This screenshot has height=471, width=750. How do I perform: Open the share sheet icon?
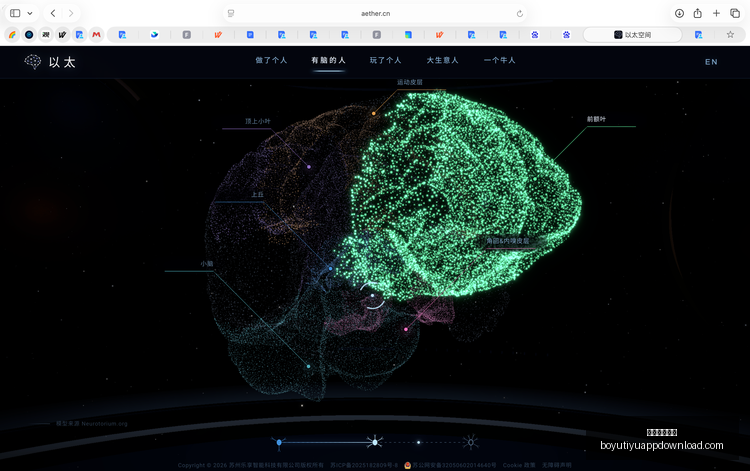coord(697,13)
